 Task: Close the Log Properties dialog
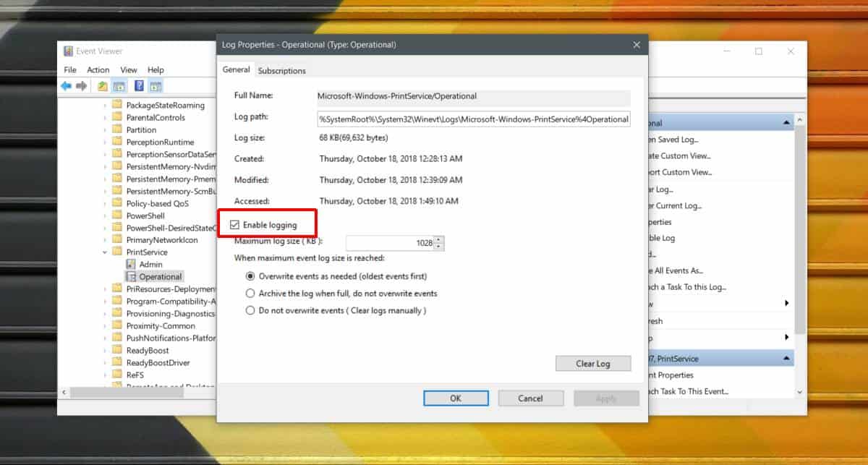[x=637, y=45]
